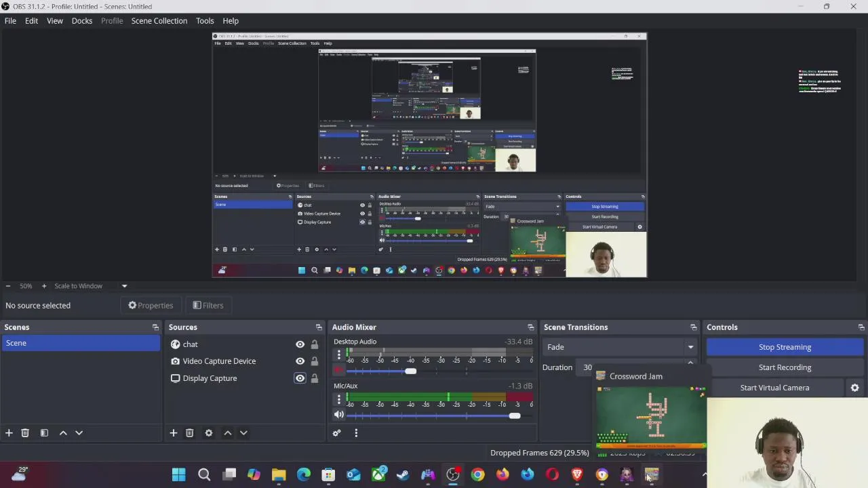Show hidden system tray icons chevron
The height and width of the screenshot is (488, 868).
point(704,474)
